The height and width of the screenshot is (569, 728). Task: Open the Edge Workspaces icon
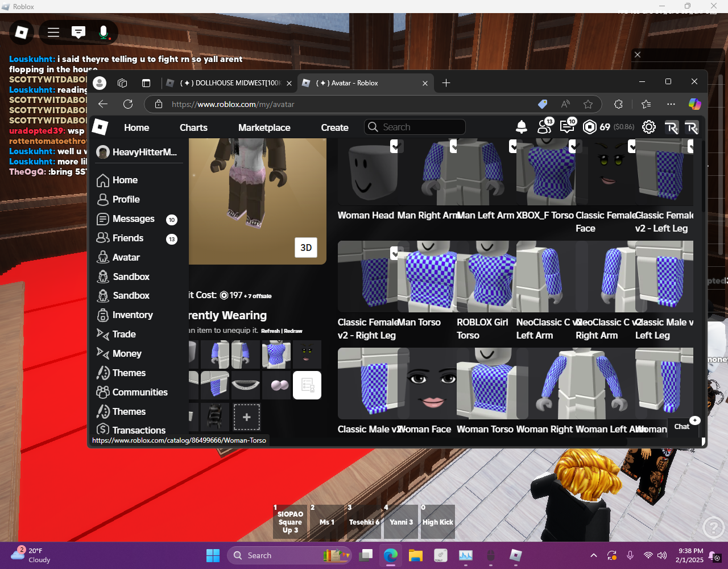tap(122, 83)
